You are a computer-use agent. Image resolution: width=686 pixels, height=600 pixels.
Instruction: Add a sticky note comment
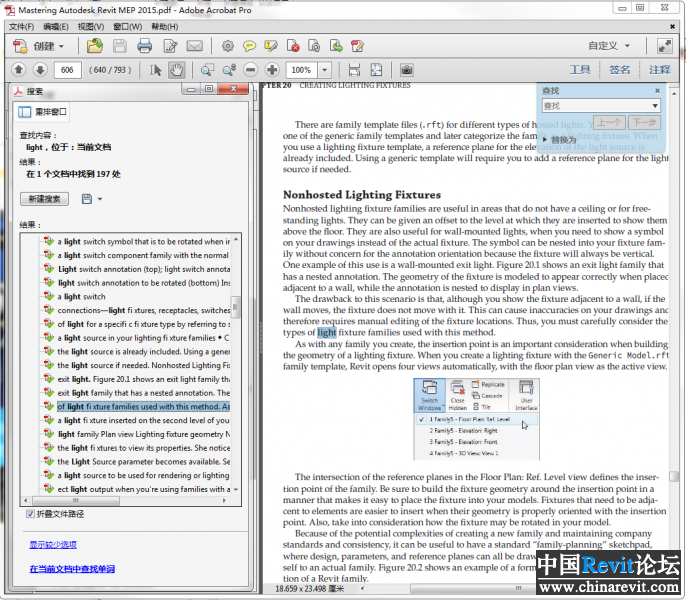pos(249,46)
